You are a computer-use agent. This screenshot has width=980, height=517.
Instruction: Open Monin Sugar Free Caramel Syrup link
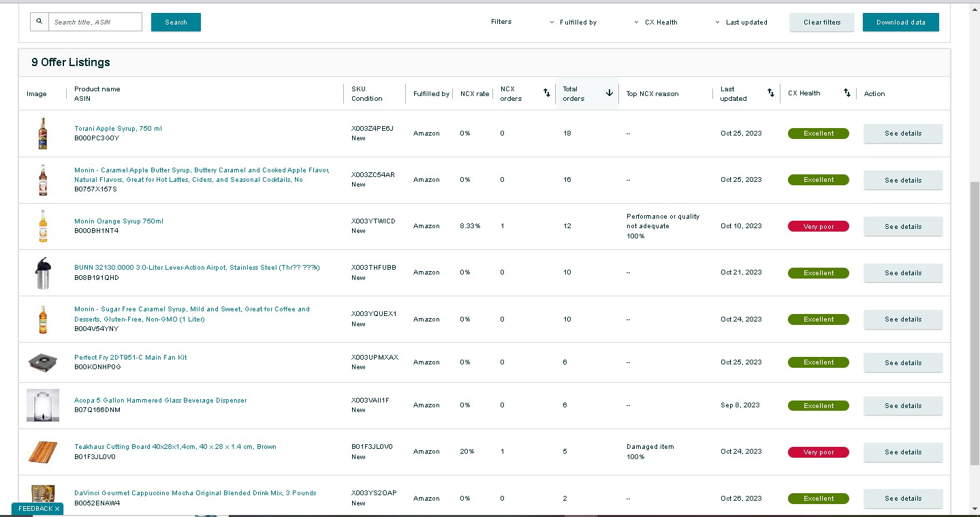(x=192, y=314)
